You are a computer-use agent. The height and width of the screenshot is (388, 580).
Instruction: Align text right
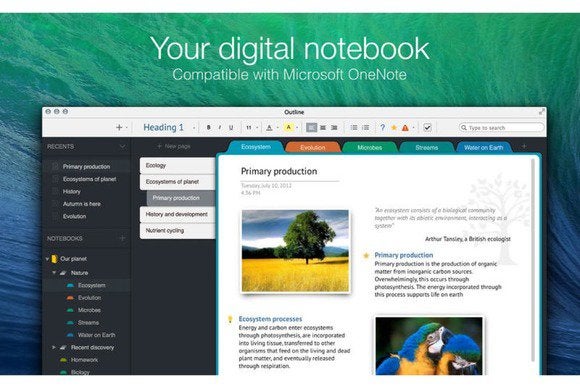(x=334, y=128)
